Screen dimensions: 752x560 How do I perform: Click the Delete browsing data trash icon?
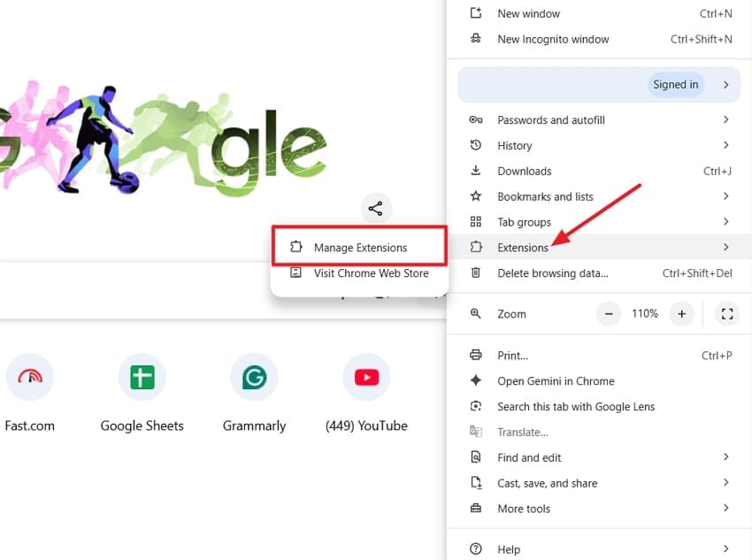click(x=475, y=272)
